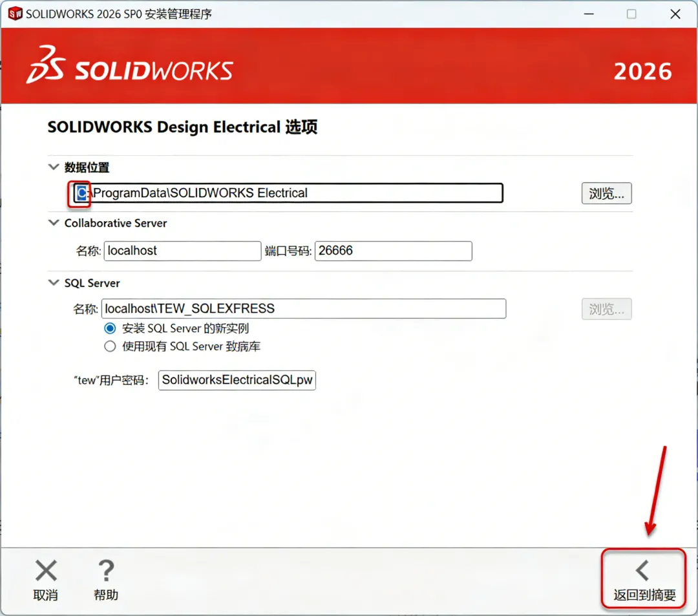Image resolution: width=698 pixels, height=616 pixels.
Task: Click the maximize button in title bar
Action: pos(631,14)
